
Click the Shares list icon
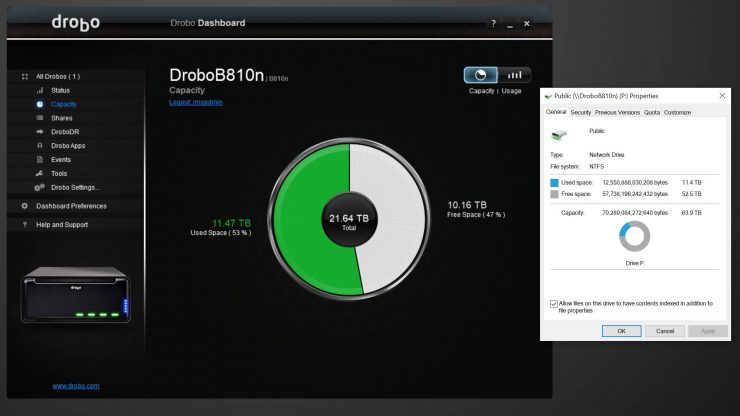tap(40, 118)
